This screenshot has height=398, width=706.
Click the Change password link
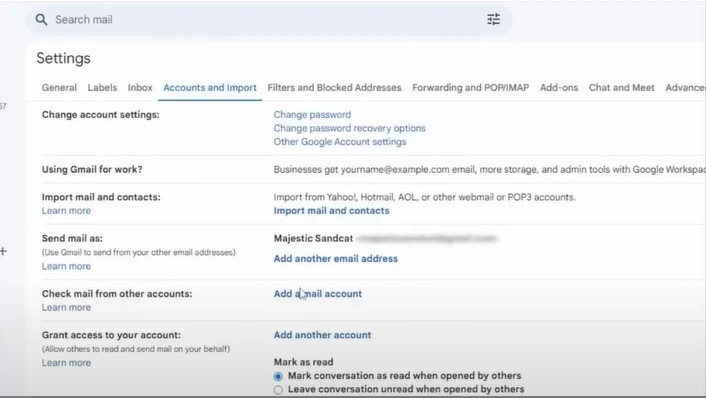click(312, 115)
